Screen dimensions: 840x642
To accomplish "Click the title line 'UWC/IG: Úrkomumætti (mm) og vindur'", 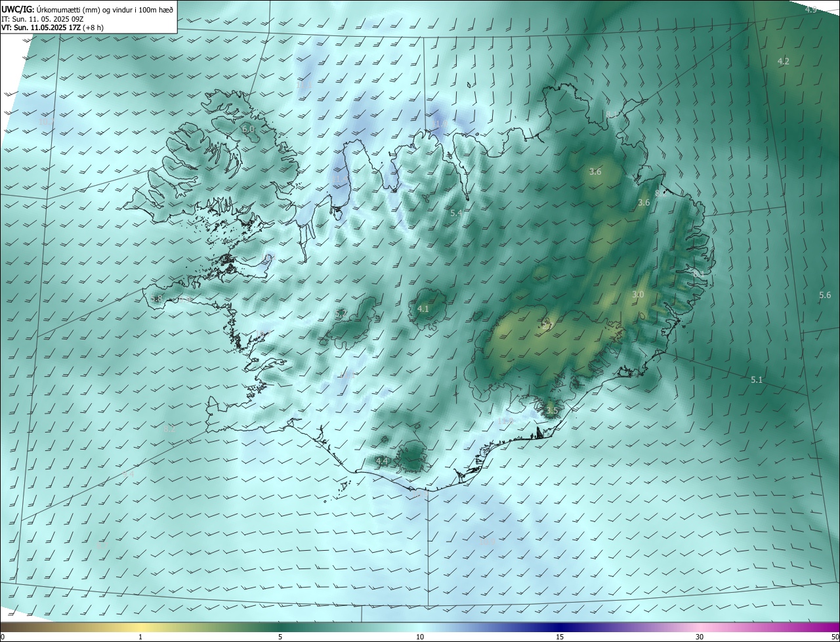I will coord(88,9).
